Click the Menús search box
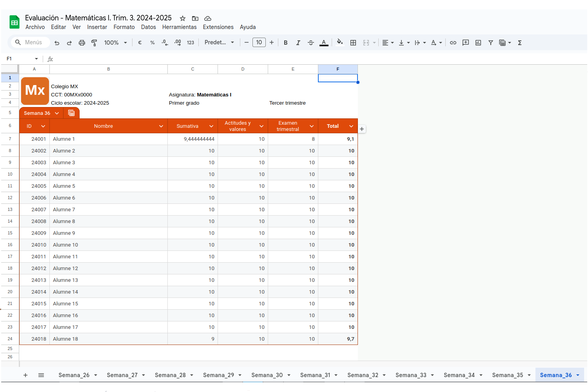 point(30,42)
